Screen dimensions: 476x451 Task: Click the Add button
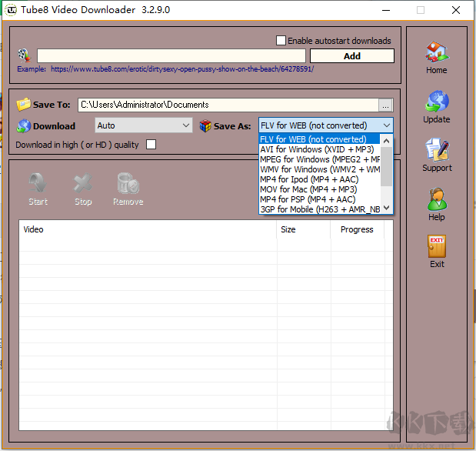click(352, 56)
